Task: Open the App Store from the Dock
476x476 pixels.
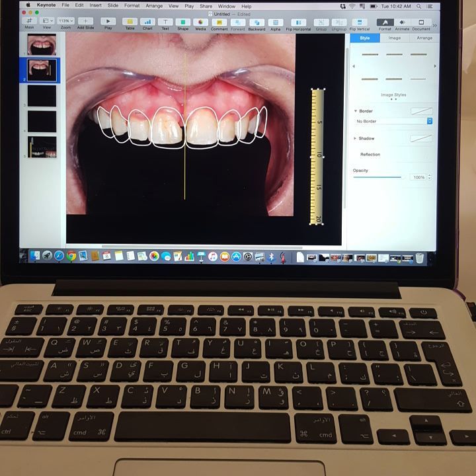Action: 236,257
